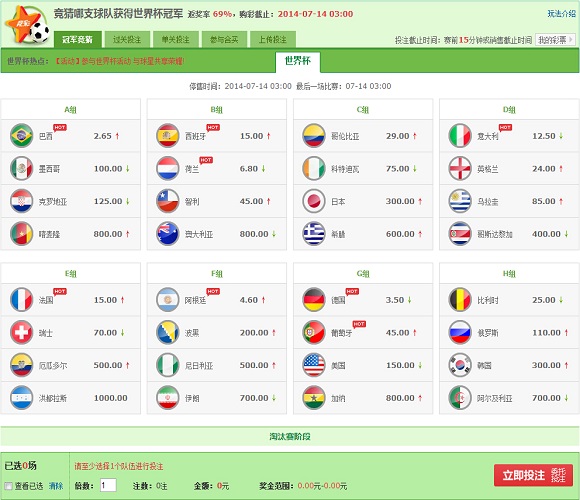The width and height of the screenshot is (580, 500).
Task: Select the Costa Rica flag icon
Action: 460,234
